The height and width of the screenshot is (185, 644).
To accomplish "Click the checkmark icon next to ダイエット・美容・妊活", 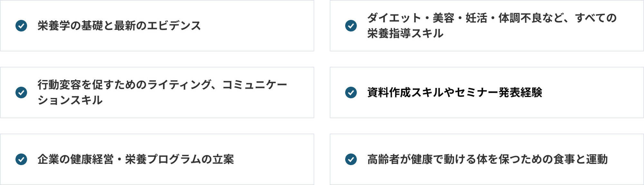I will pyautogui.click(x=351, y=26).
